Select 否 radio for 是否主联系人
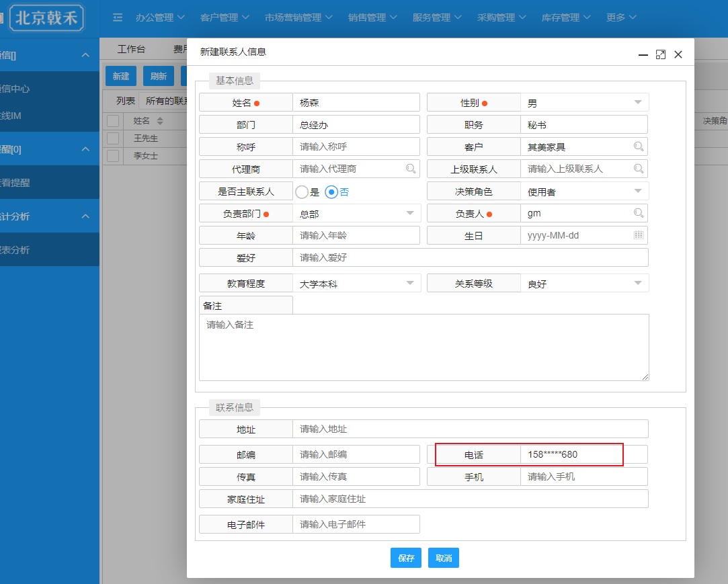The image size is (728, 584). tap(331, 192)
